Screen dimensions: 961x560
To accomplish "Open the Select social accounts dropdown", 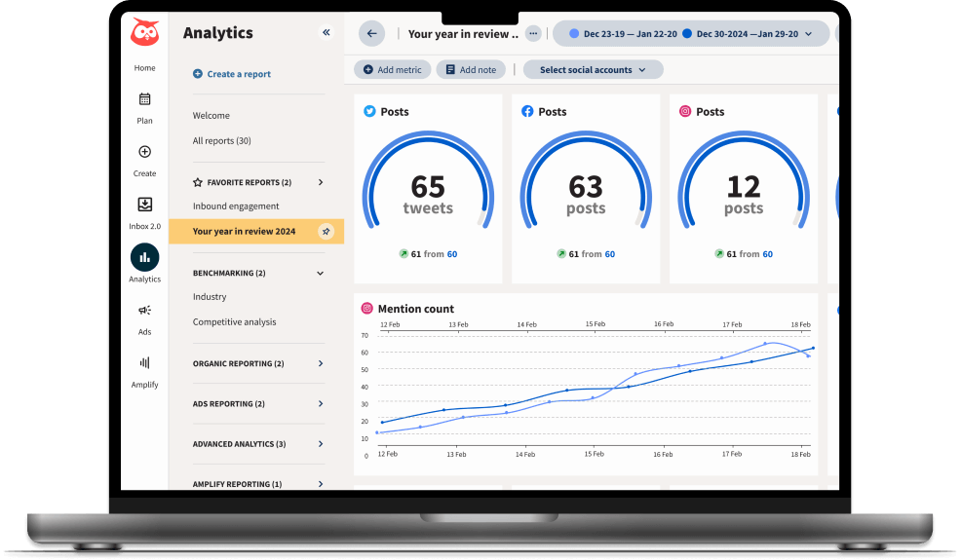I will 593,70.
